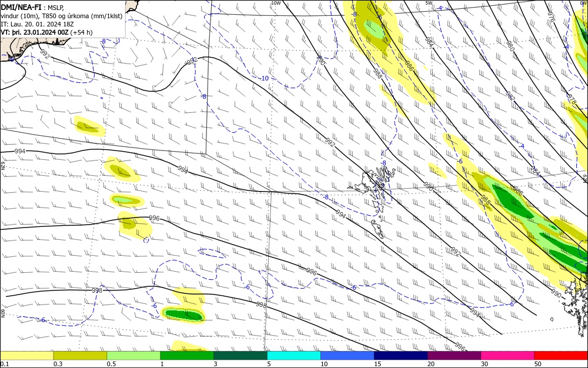Click the yellow 0.1 legend color swatch

tap(27, 355)
